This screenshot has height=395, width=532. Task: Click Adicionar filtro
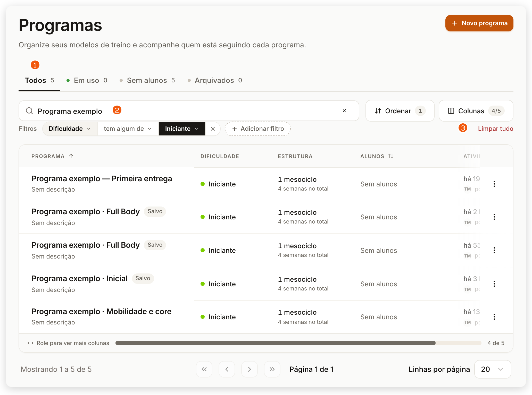[258, 129]
